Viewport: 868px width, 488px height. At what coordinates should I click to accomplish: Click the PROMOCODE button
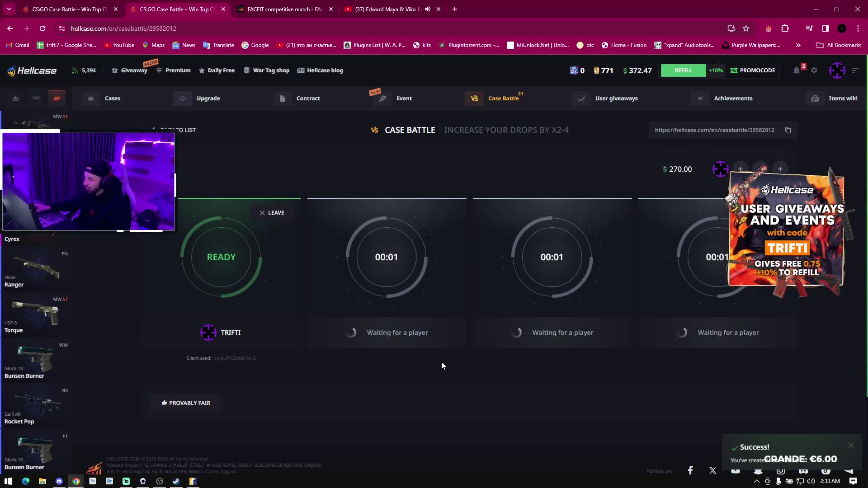click(x=753, y=70)
